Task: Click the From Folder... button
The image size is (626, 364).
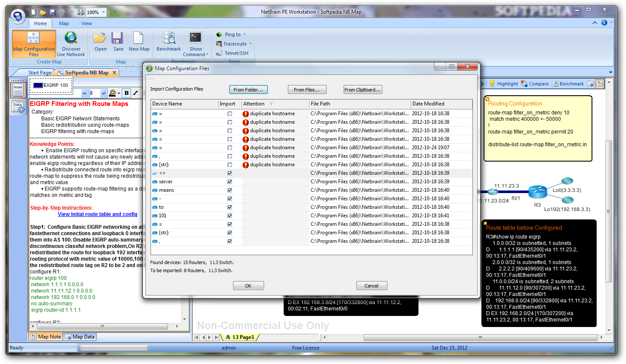Action: pyautogui.click(x=248, y=90)
